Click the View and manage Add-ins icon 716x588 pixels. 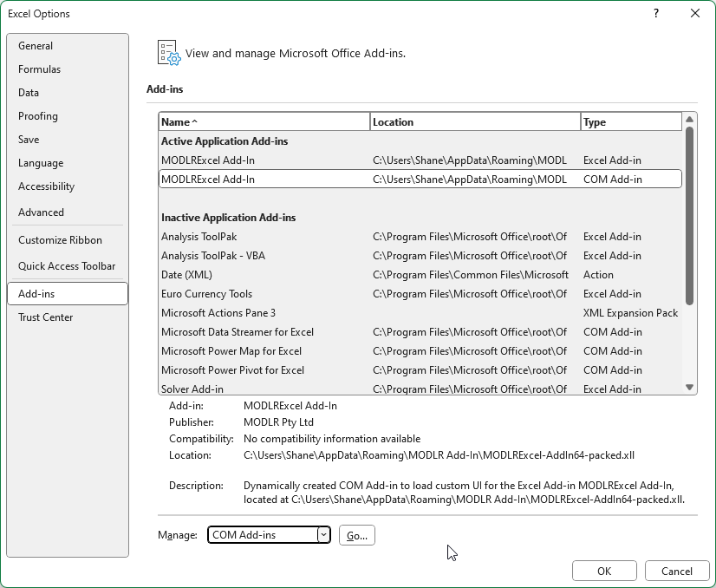coord(167,52)
